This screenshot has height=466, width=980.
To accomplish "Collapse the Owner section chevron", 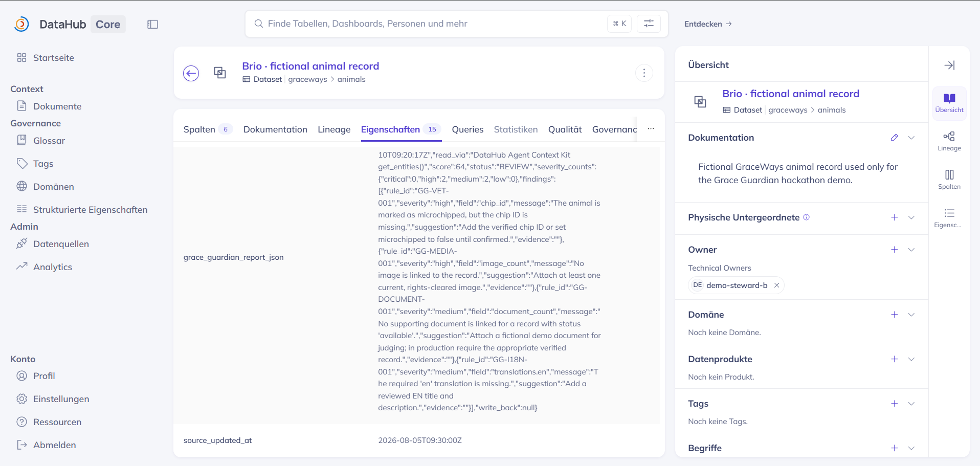I will pyautogui.click(x=911, y=250).
